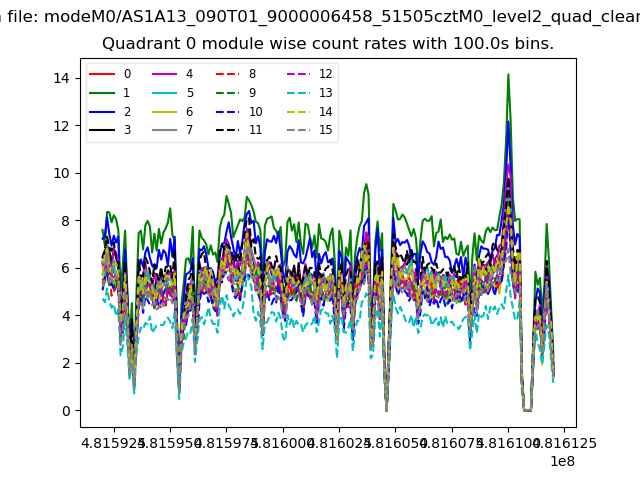Click the legend entry labeled 15
Screen dimensions: 640x480
pos(310,130)
